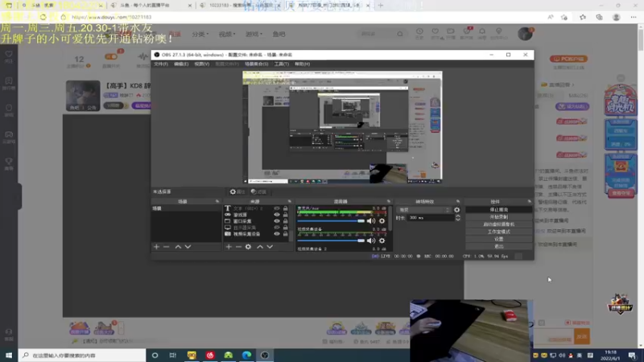The image size is (644, 362).
Task: Open a new browser tab
Action: pyautogui.click(x=380, y=6)
